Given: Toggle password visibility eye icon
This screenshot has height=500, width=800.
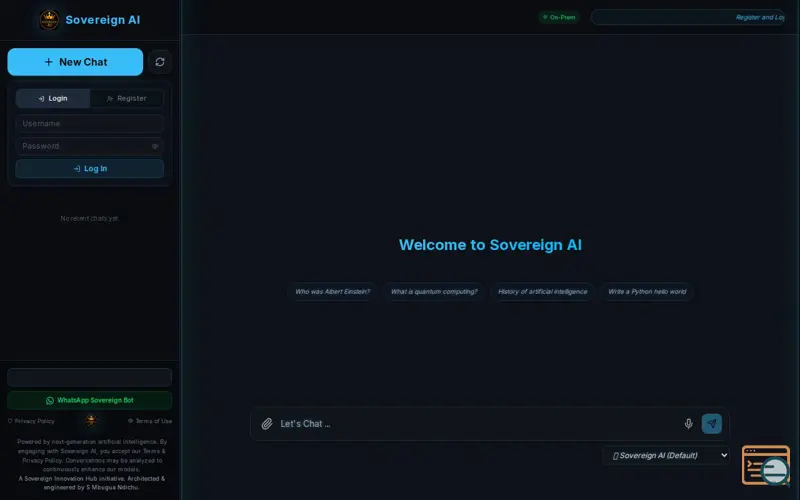Looking at the screenshot, I should [155, 146].
